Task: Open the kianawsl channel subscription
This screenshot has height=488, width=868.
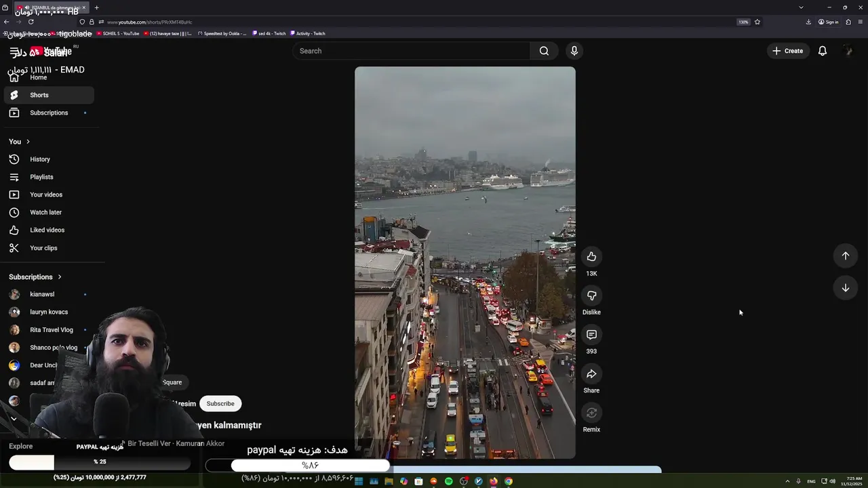Action: click(49, 294)
